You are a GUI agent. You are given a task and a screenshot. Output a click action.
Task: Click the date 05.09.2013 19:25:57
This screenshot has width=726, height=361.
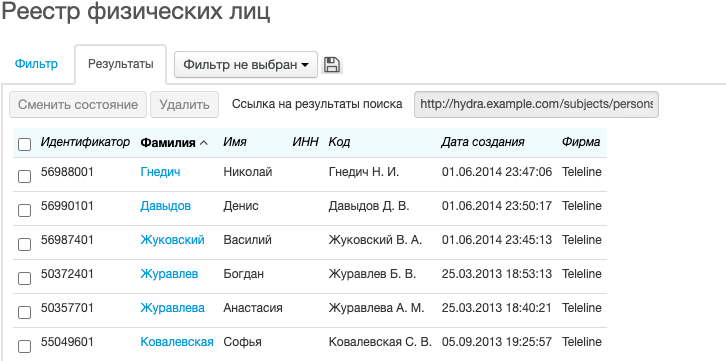tap(497, 342)
